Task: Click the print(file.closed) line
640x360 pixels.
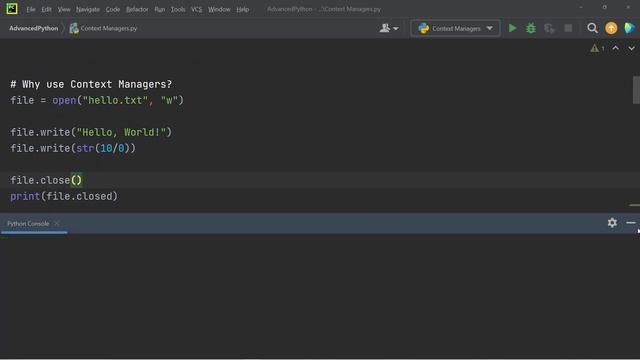Action: [64, 196]
